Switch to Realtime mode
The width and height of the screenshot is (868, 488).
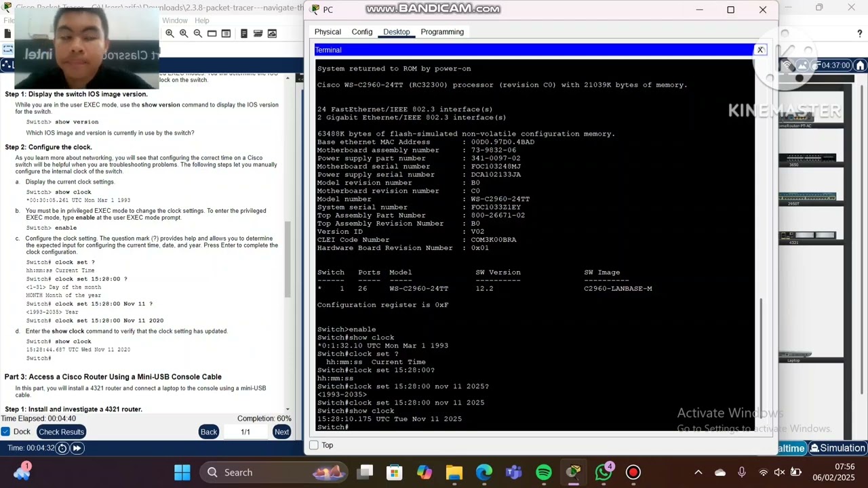point(791,448)
